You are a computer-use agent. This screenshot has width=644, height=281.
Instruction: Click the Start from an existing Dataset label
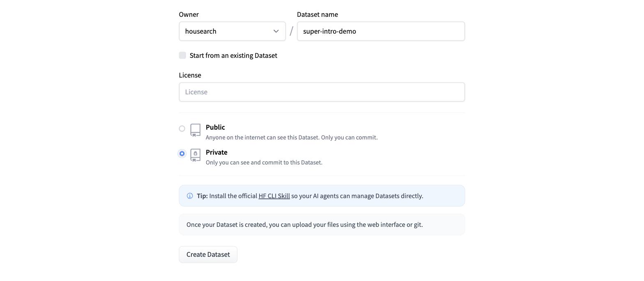pos(233,55)
